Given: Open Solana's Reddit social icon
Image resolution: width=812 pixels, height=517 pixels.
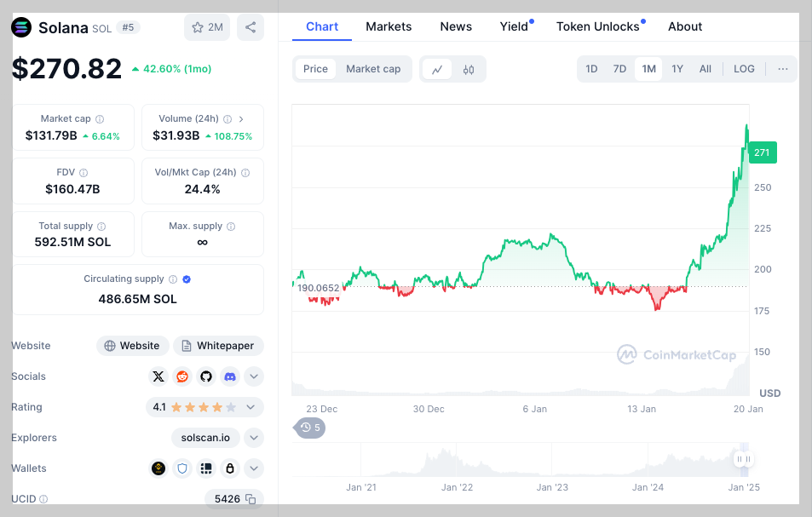Looking at the screenshot, I should point(182,376).
